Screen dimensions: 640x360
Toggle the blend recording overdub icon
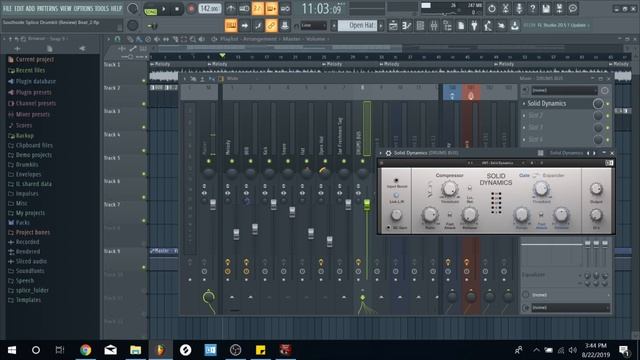pos(271,9)
